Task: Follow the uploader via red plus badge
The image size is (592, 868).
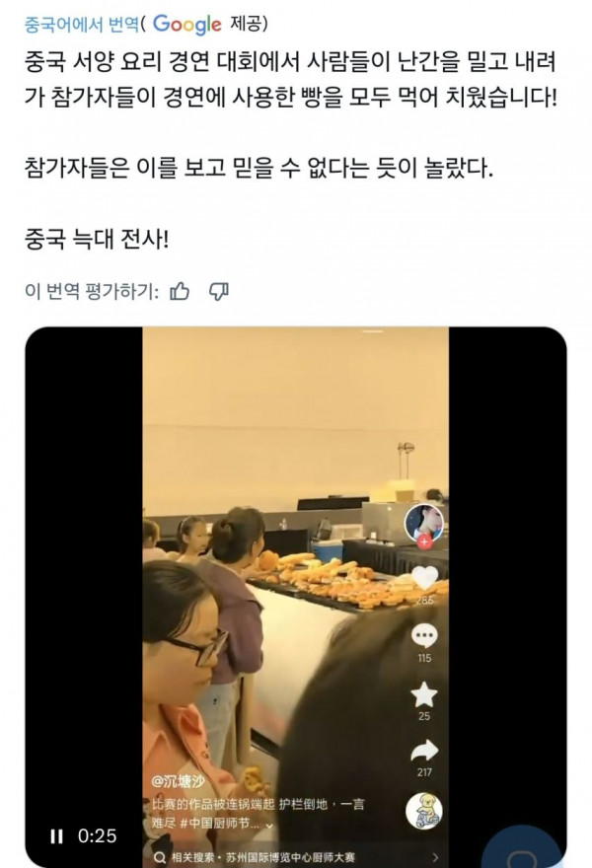Action: pos(424,542)
